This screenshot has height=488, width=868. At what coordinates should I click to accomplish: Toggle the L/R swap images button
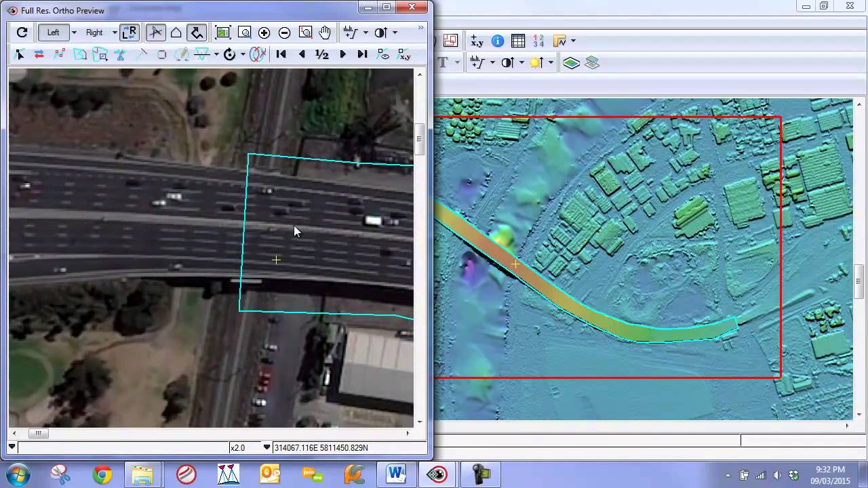click(x=130, y=33)
